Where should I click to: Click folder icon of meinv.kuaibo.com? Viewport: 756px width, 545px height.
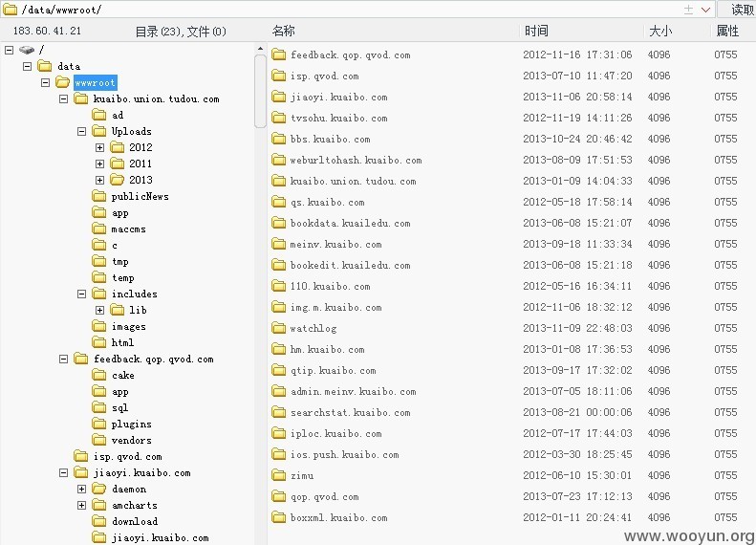[279, 244]
